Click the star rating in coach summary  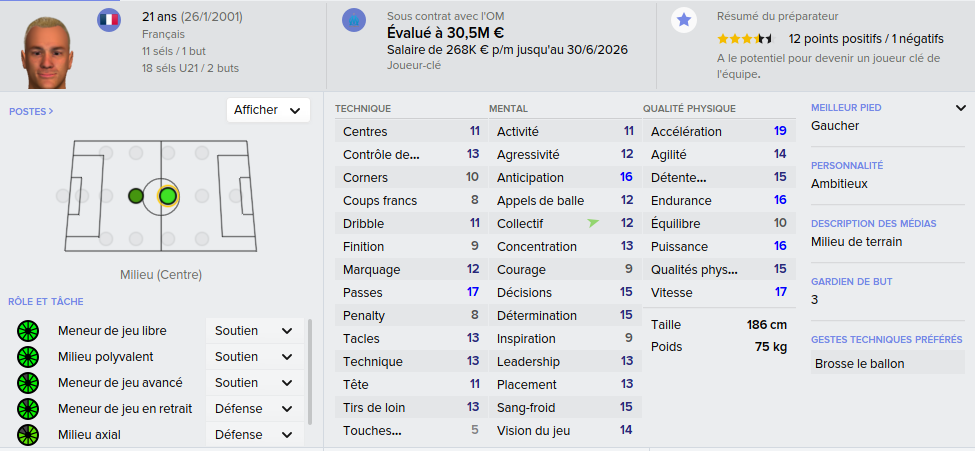click(x=745, y=39)
